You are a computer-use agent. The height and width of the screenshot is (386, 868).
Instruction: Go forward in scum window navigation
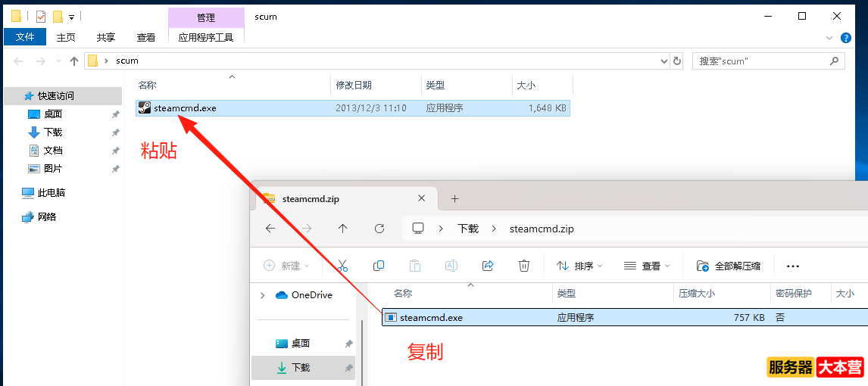click(x=40, y=61)
